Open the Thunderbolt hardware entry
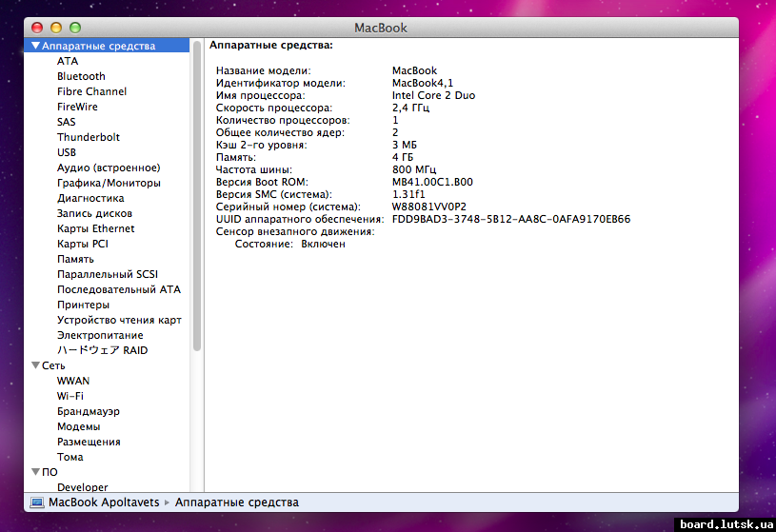Image resolution: width=776 pixels, height=532 pixels. click(x=88, y=137)
